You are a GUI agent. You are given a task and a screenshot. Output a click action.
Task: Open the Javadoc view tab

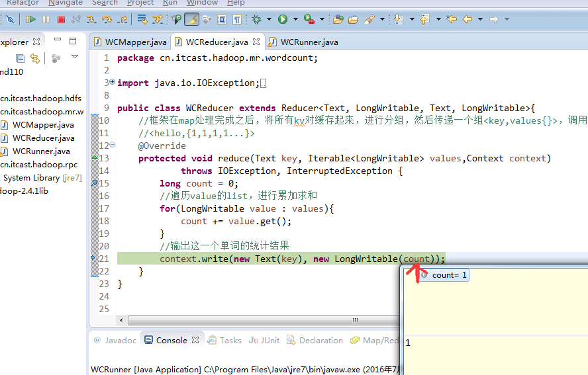coord(115,340)
